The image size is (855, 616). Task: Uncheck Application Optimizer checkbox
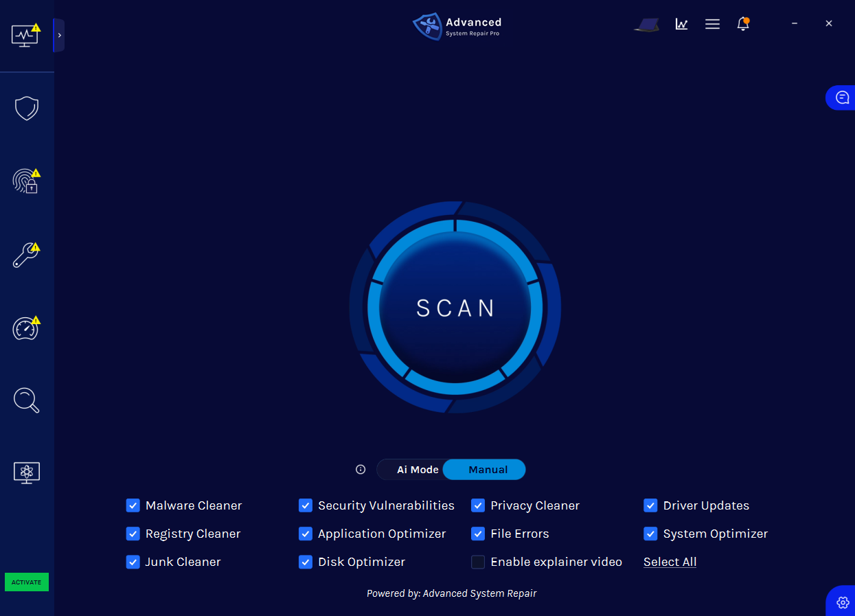306,534
